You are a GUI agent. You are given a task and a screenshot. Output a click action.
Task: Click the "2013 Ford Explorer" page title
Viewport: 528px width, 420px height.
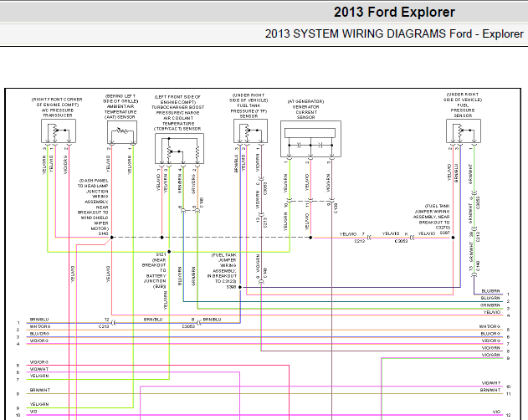(394, 12)
